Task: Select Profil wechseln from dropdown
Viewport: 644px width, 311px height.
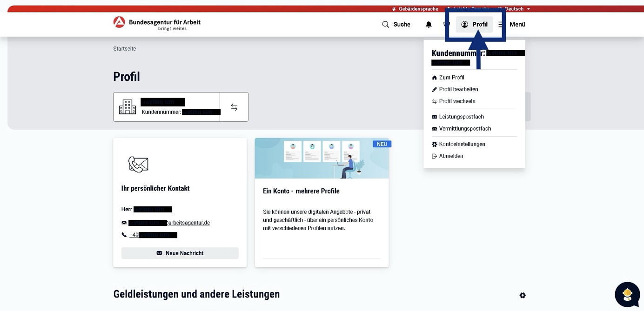Action: coord(457,101)
